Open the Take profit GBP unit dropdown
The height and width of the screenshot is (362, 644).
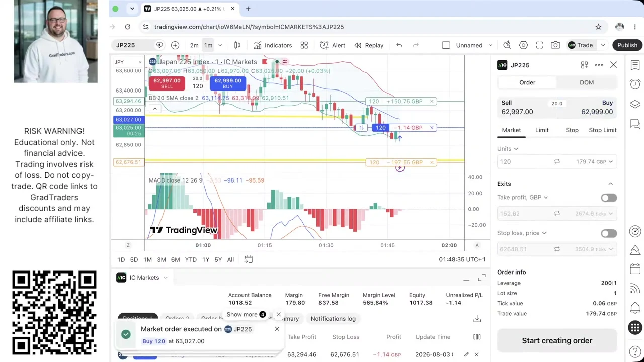[523, 197]
